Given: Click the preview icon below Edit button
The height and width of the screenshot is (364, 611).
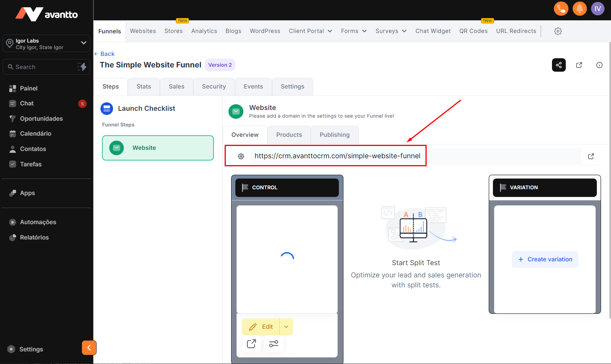Looking at the screenshot, I should click(x=251, y=344).
